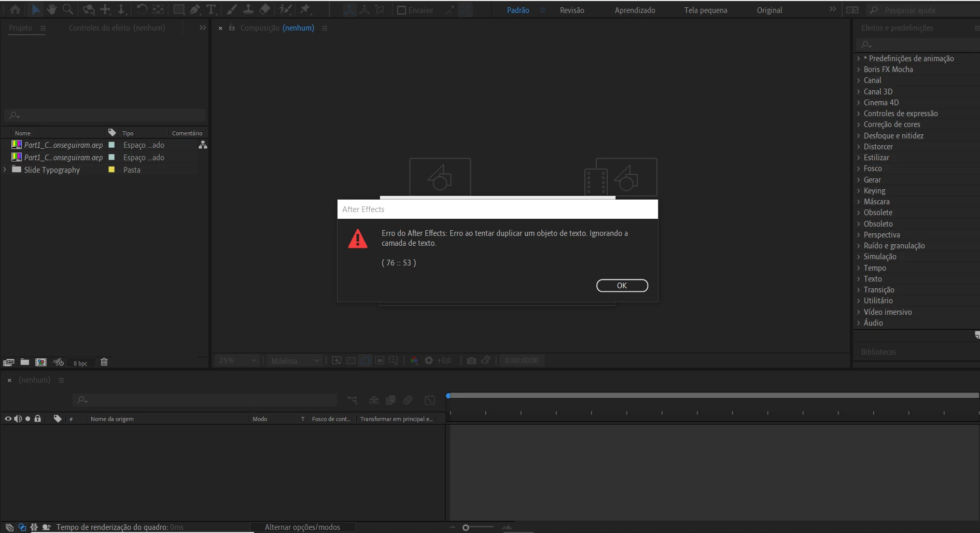The image size is (980, 533).
Task: Select the Hand tool
Action: click(x=51, y=9)
